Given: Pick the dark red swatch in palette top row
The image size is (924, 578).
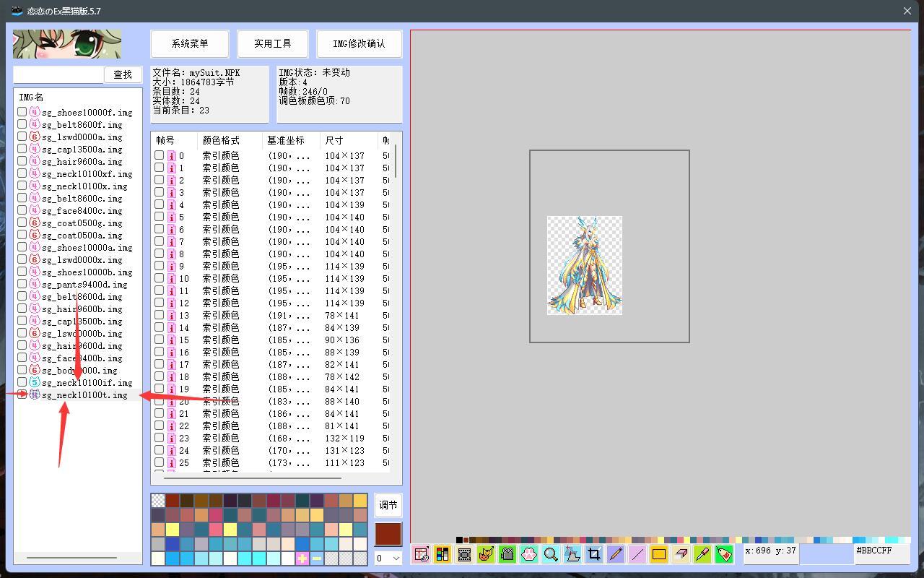Looking at the screenshot, I should pyautogui.click(x=173, y=501).
